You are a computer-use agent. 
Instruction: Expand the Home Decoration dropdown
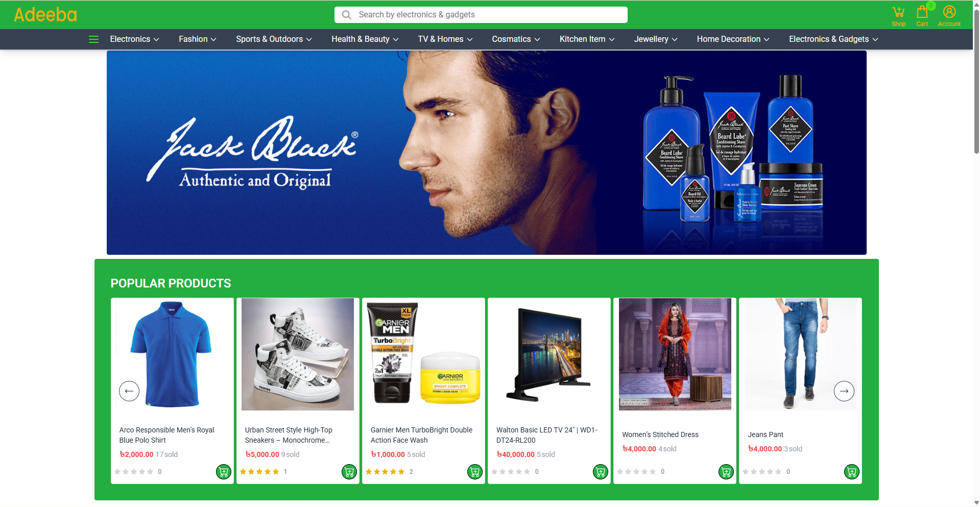tap(733, 39)
